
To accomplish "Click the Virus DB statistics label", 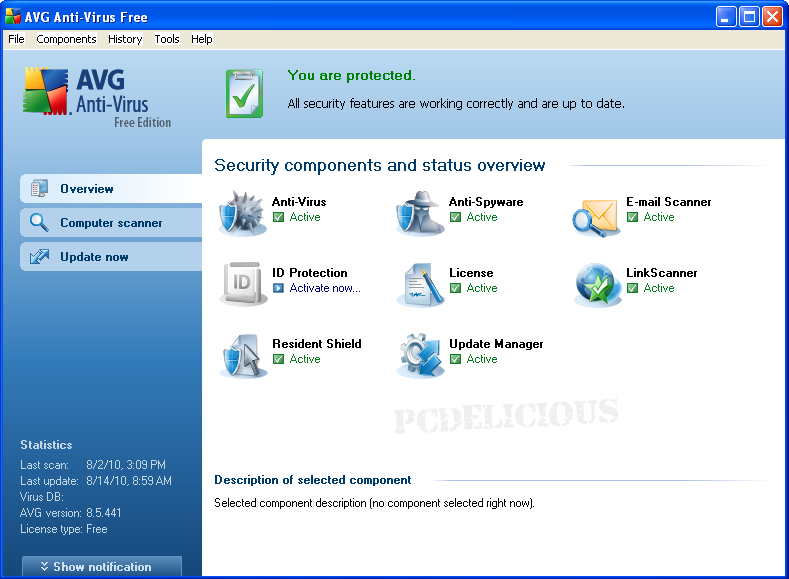I will [x=42, y=497].
